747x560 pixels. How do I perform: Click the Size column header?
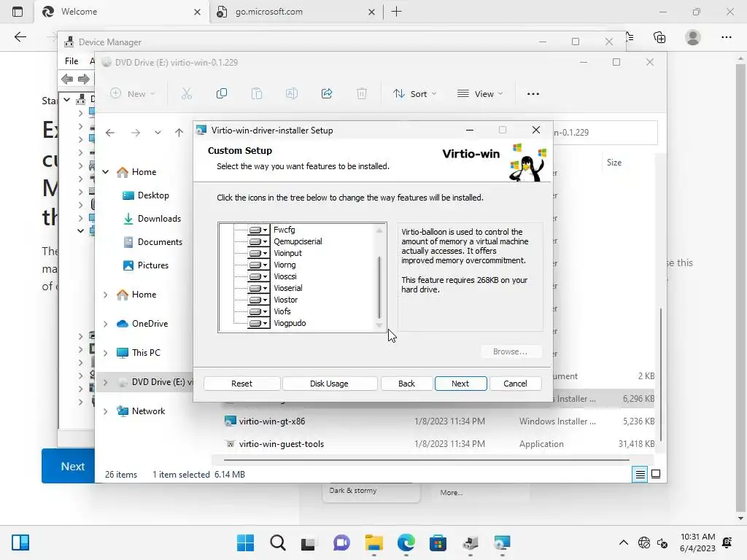(x=614, y=163)
